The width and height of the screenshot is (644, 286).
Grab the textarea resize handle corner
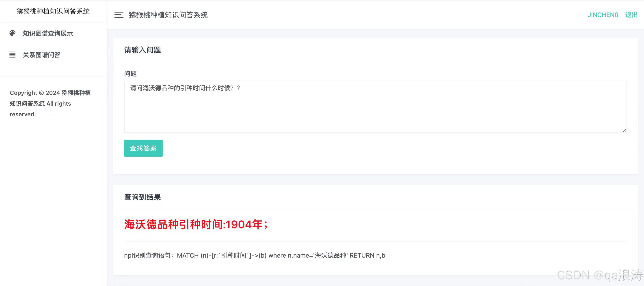[624, 130]
